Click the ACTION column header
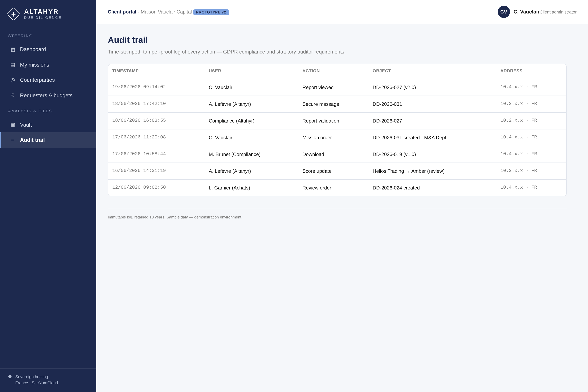Screen dimensions: 588x392 311,71
